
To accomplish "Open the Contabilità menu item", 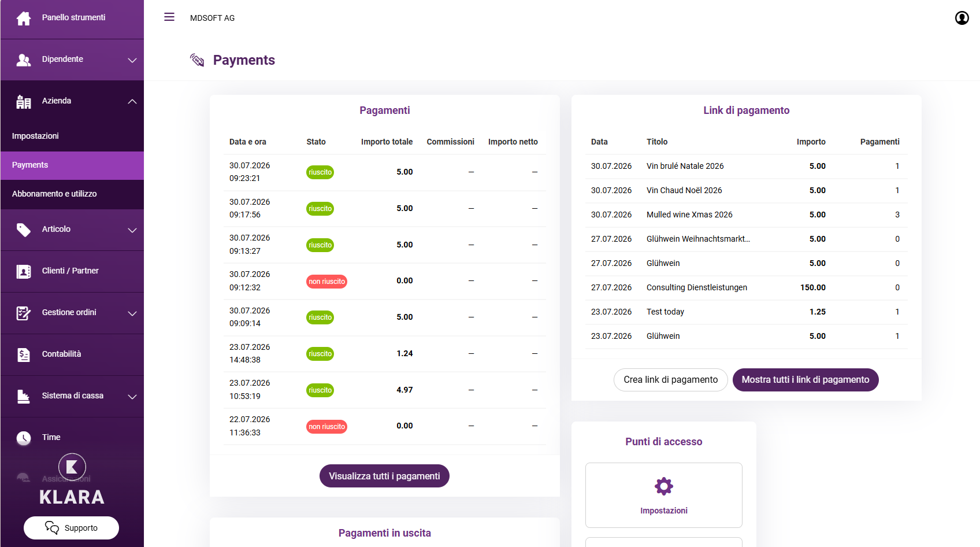I will coord(72,354).
